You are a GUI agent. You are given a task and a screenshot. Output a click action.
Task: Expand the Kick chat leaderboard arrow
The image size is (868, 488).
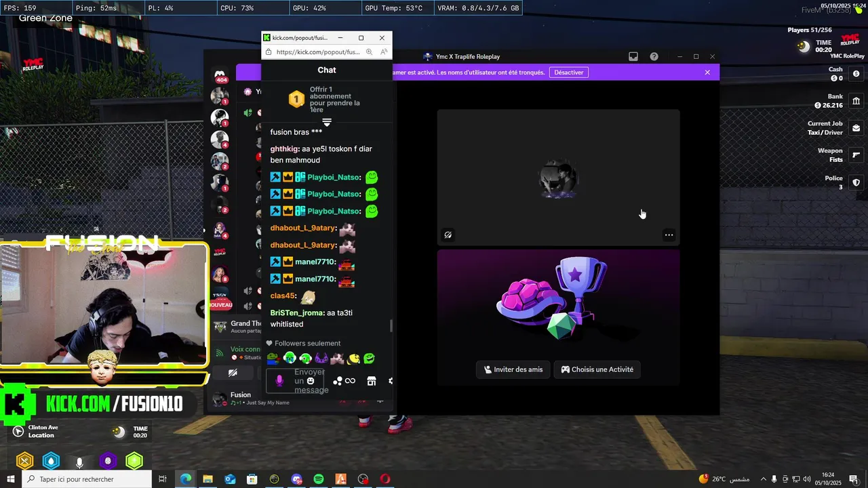[327, 122]
